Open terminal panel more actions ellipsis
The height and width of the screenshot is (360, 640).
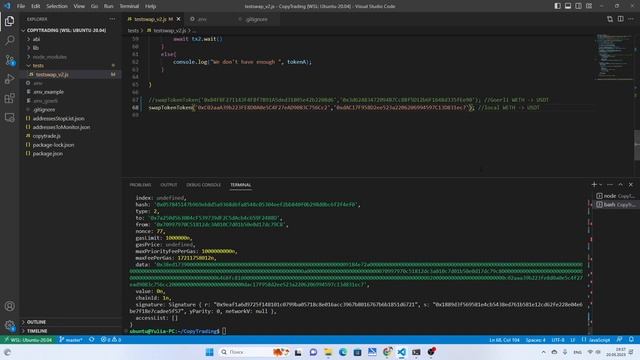click(x=610, y=185)
